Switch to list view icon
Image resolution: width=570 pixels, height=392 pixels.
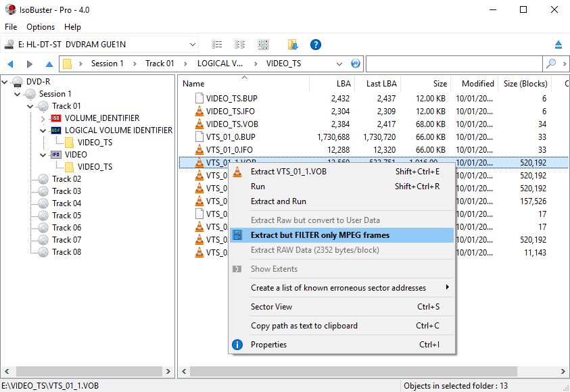pos(216,45)
